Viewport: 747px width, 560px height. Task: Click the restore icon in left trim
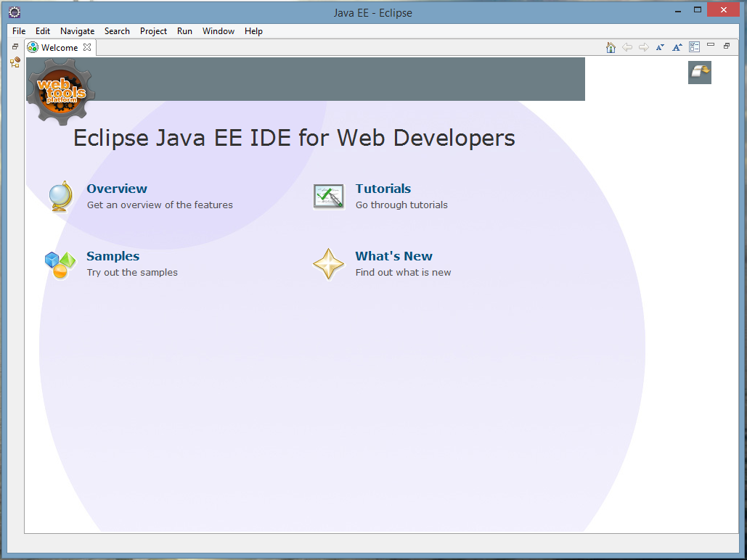(15, 46)
